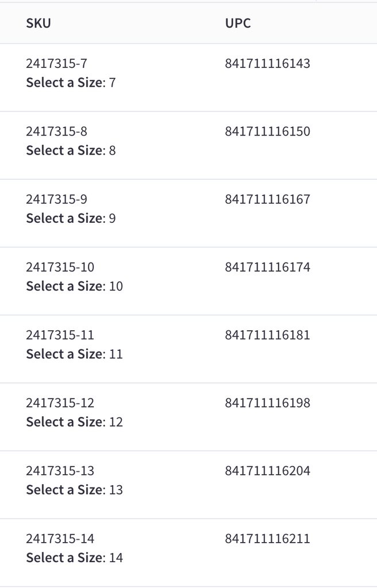Click 'Select a Size: 10' label

(x=74, y=286)
